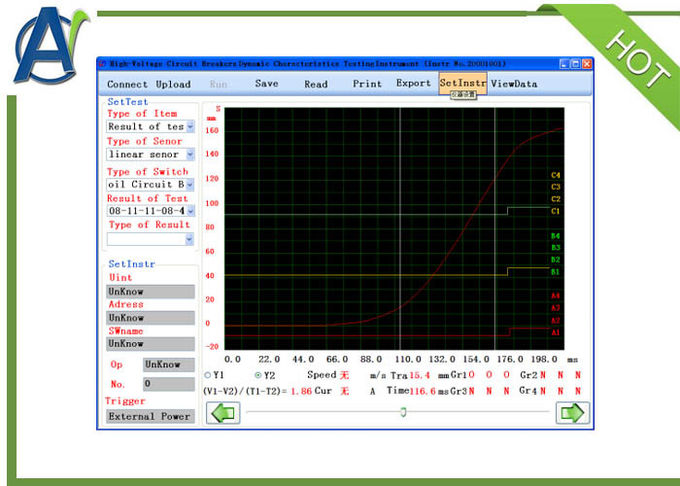Expand the Type of Item dropdown
The height and width of the screenshot is (486, 680).
coord(189,127)
